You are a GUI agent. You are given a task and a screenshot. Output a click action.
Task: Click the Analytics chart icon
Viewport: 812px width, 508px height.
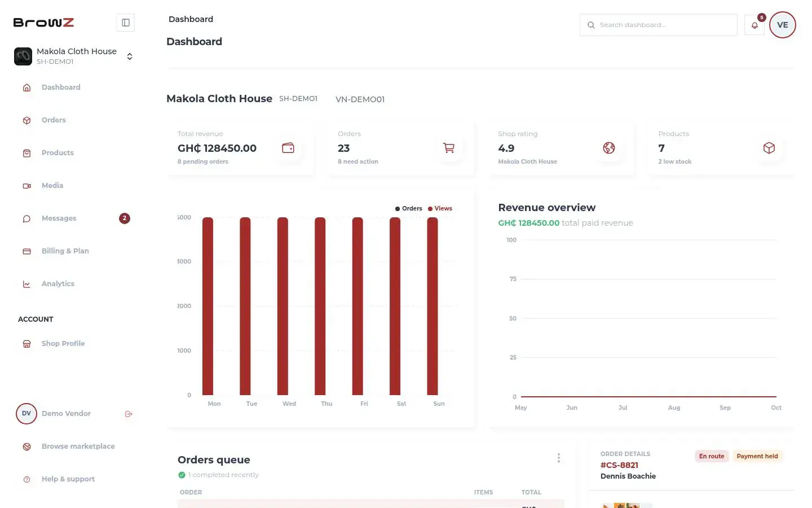tap(27, 284)
